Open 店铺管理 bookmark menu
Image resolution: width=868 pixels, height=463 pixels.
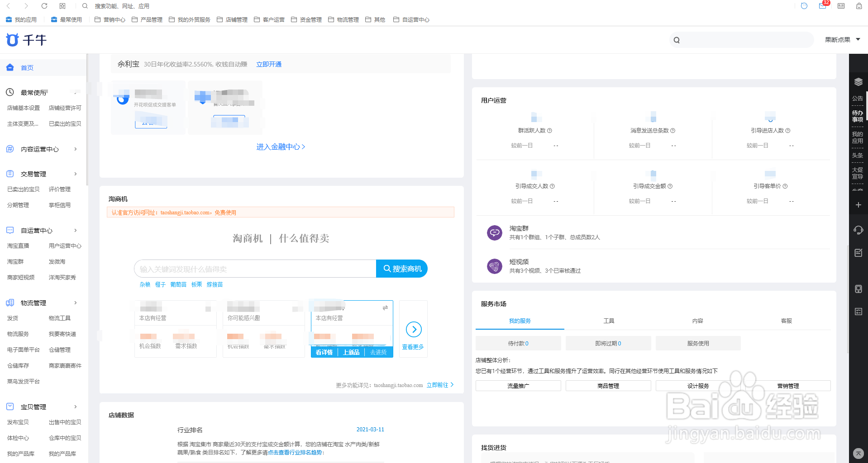pos(232,19)
